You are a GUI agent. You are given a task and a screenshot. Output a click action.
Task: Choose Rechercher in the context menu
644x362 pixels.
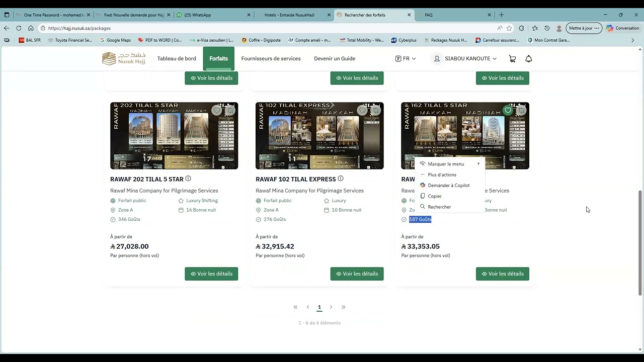click(x=450, y=207)
